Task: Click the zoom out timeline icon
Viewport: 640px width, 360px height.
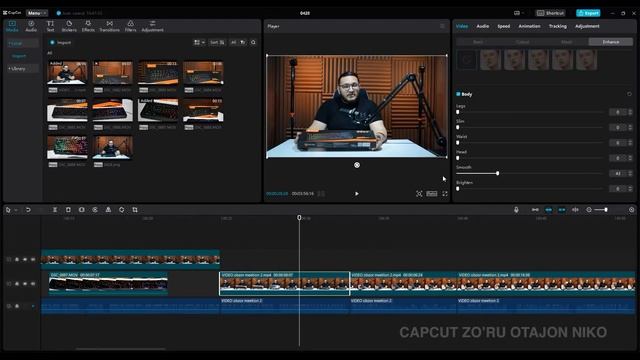Action: (x=589, y=210)
